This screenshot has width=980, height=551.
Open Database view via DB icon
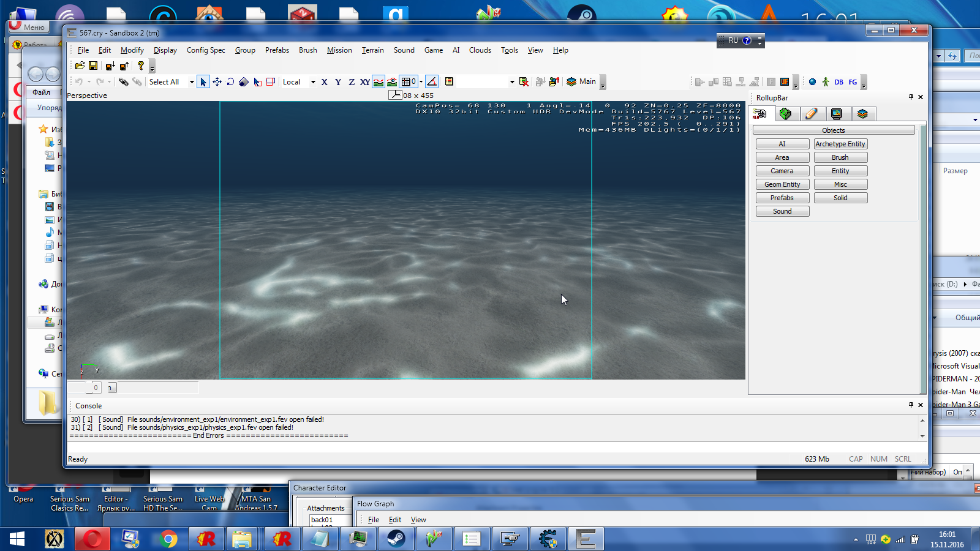[839, 82]
